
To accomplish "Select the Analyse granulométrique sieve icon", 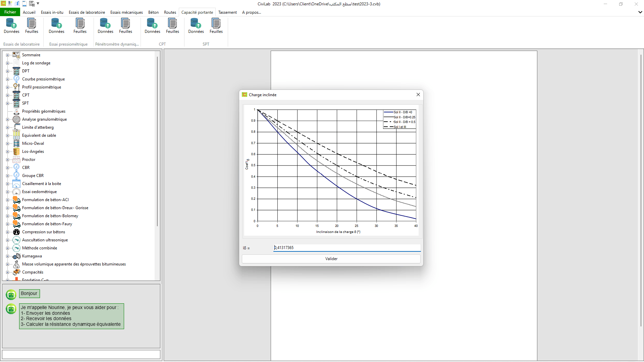I will (x=16, y=119).
